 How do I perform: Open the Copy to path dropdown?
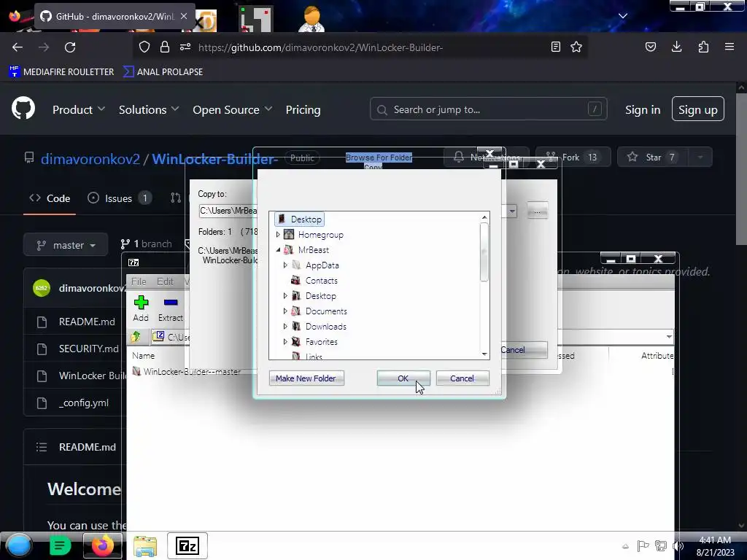511,211
